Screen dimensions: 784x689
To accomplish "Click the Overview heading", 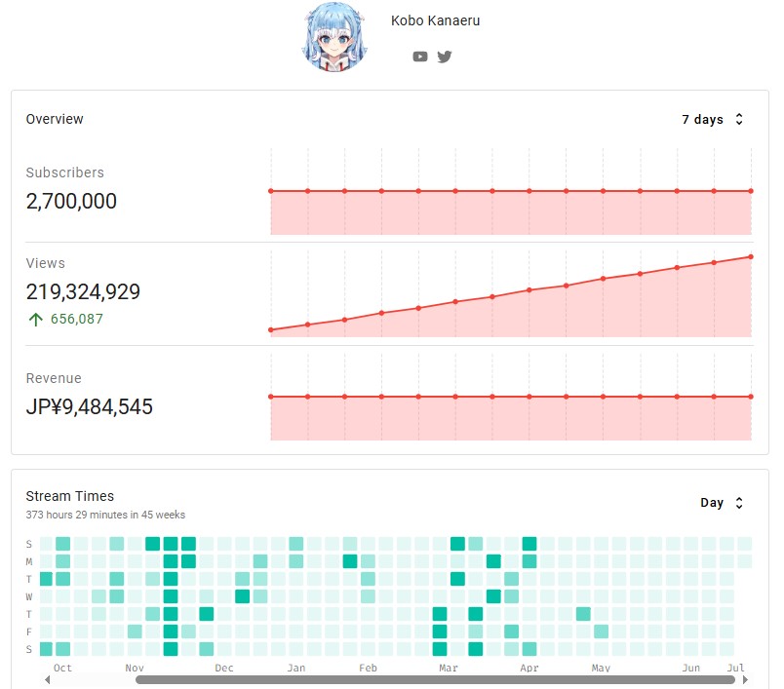I will coord(55,119).
